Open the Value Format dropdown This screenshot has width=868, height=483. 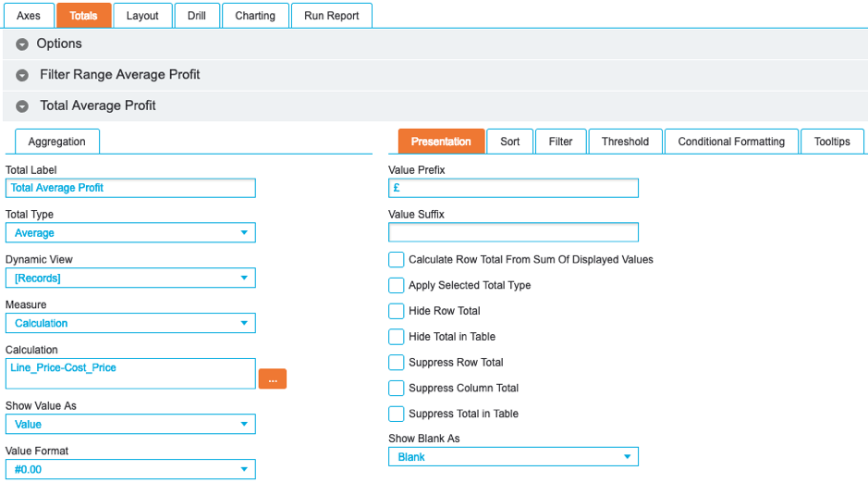pos(130,470)
